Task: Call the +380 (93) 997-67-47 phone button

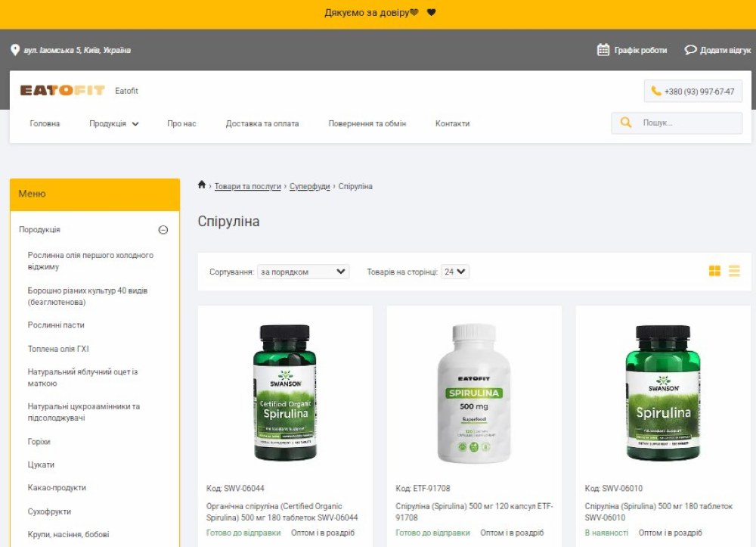Action: pos(692,92)
